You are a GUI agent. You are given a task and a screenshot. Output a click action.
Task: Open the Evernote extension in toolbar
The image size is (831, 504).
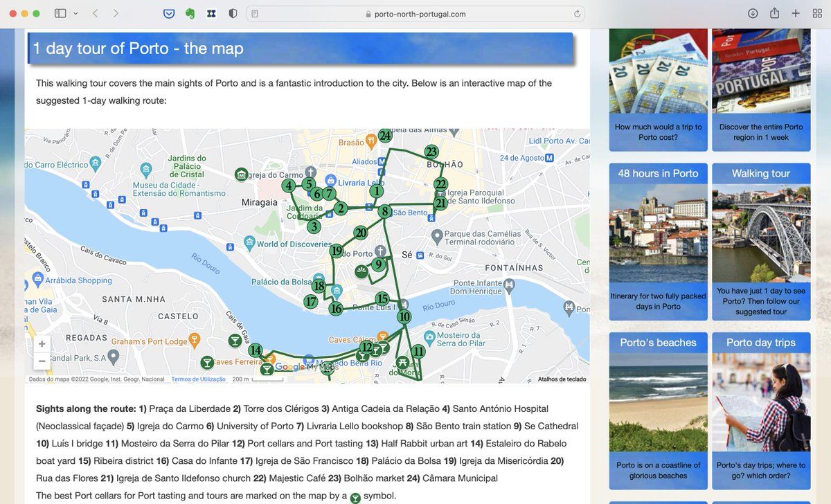(190, 14)
